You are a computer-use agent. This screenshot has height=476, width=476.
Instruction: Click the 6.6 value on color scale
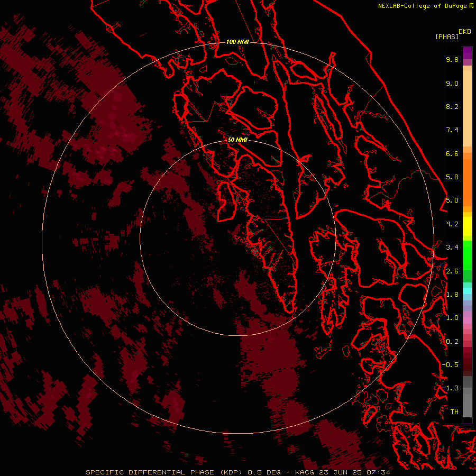coord(452,153)
